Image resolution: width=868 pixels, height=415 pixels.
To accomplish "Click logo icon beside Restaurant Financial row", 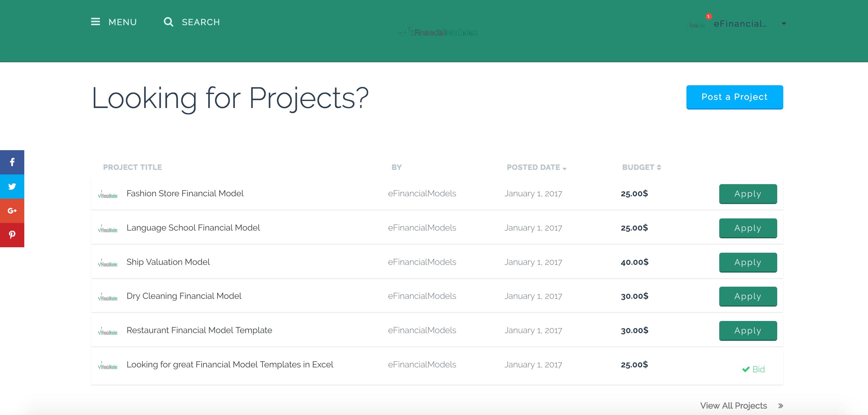I will coord(108,332).
